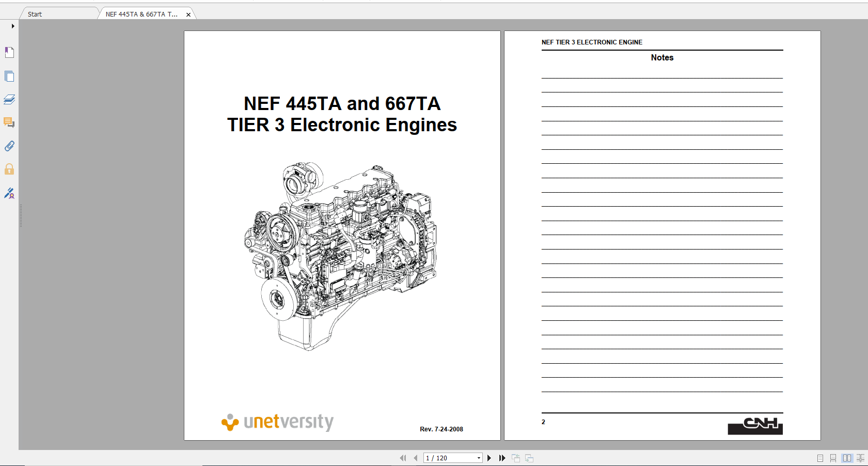Open the page number dropdown arrow
The width and height of the screenshot is (868, 466).
coord(479,458)
